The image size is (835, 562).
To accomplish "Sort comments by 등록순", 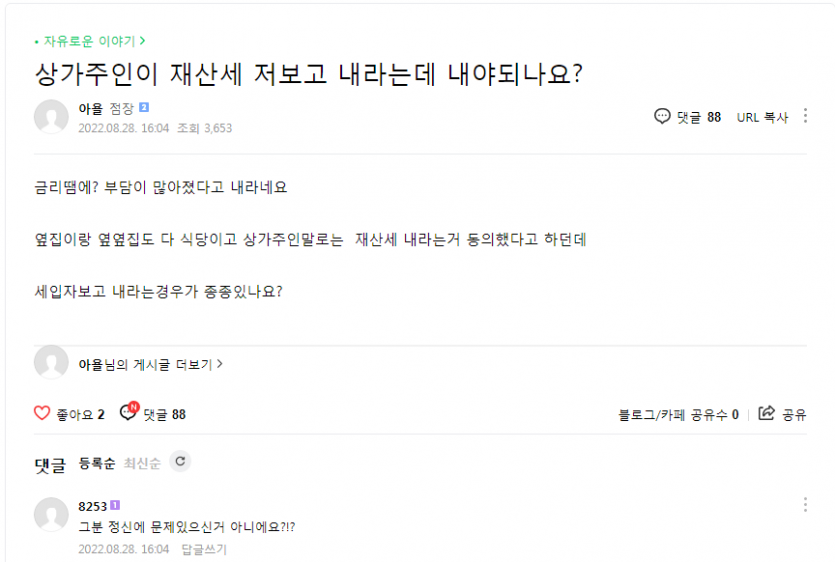I will tap(97, 464).
